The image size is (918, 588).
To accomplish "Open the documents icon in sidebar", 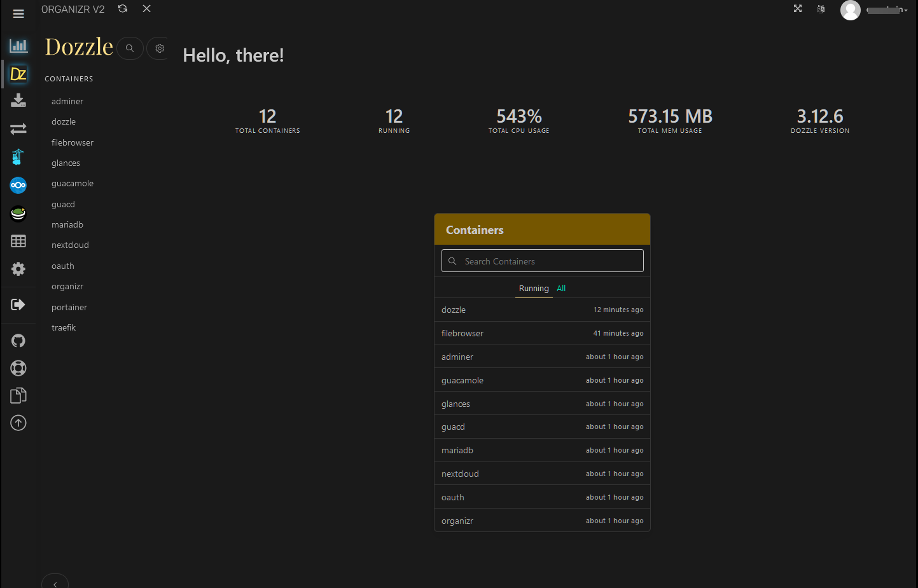I will (x=18, y=395).
